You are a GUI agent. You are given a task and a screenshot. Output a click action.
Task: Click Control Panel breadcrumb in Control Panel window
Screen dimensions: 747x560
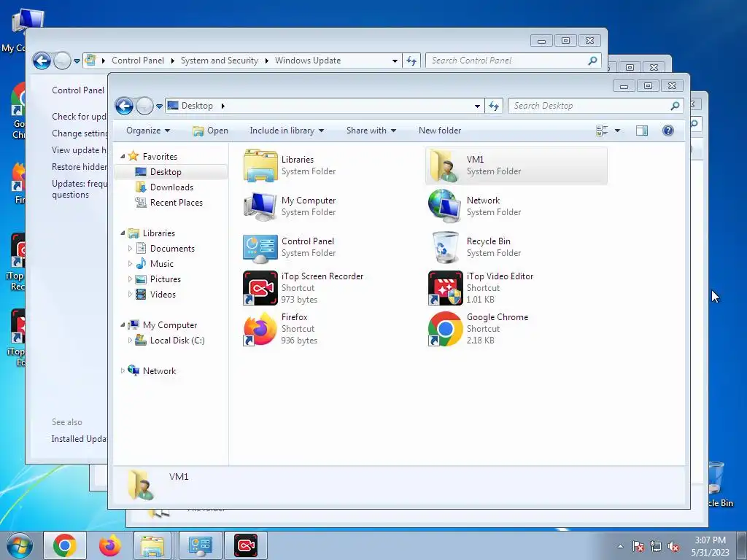[x=138, y=61]
